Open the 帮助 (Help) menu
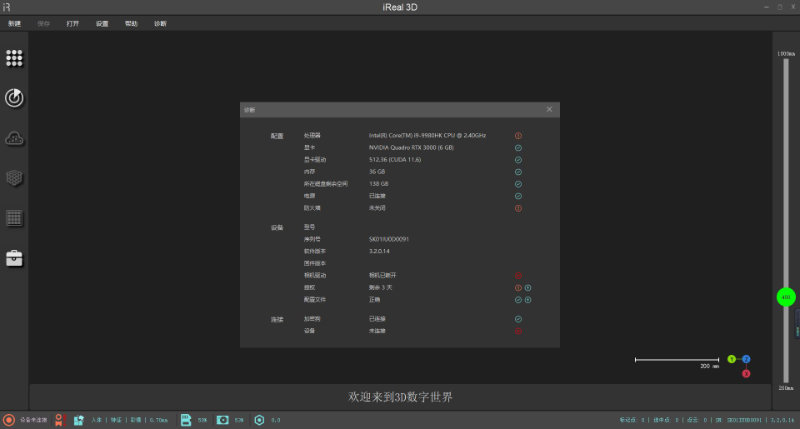 [x=131, y=23]
